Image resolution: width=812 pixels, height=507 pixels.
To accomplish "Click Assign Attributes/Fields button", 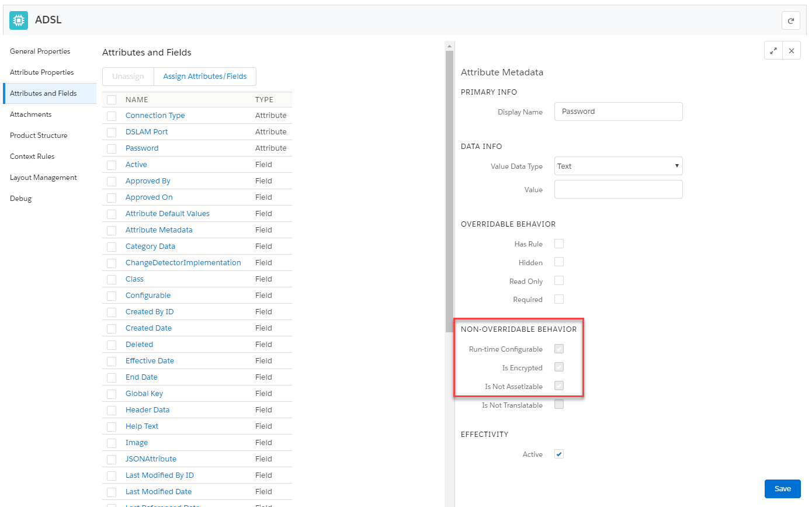I will (205, 77).
